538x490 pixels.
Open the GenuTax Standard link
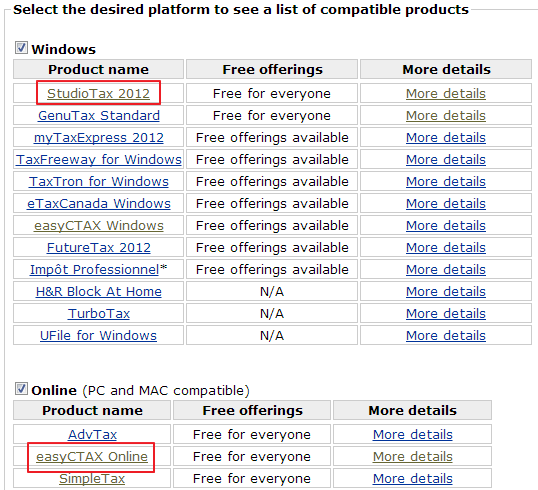tap(99, 115)
